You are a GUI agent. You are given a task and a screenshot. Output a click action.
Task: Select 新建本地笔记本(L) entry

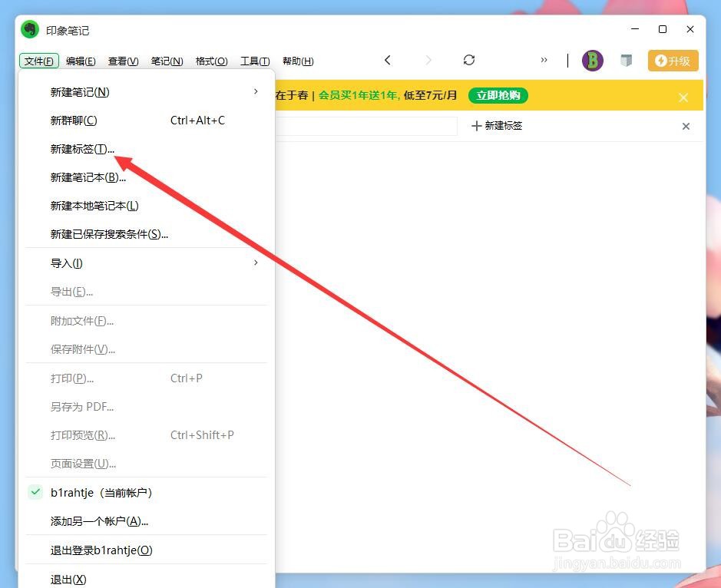146,206
